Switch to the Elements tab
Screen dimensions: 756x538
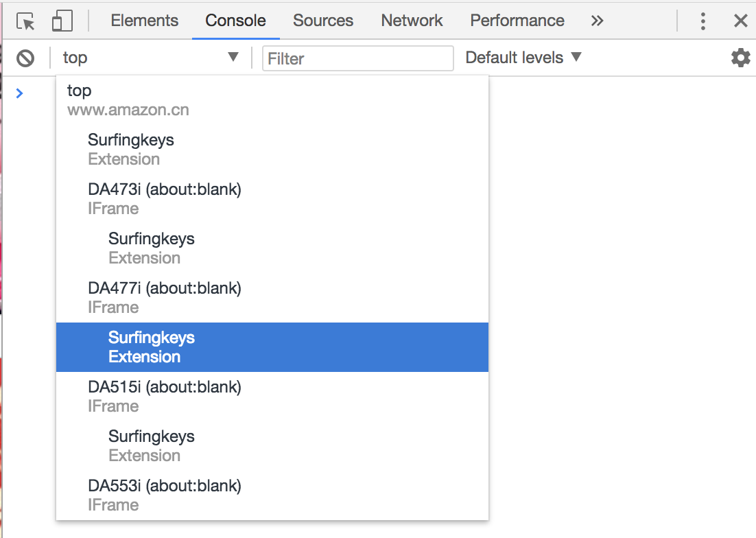tap(144, 21)
